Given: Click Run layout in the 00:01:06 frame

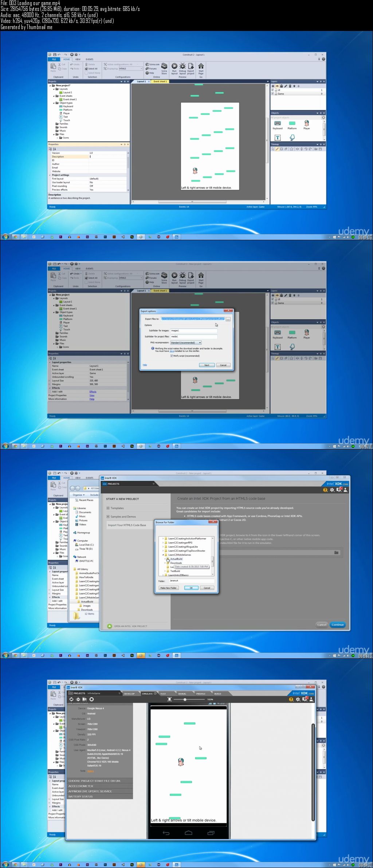Looking at the screenshot, I should [x=174, y=68].
